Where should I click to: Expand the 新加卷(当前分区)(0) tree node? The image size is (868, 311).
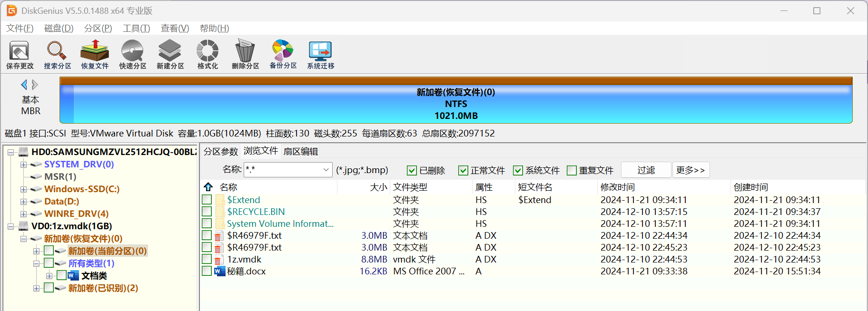pos(36,251)
